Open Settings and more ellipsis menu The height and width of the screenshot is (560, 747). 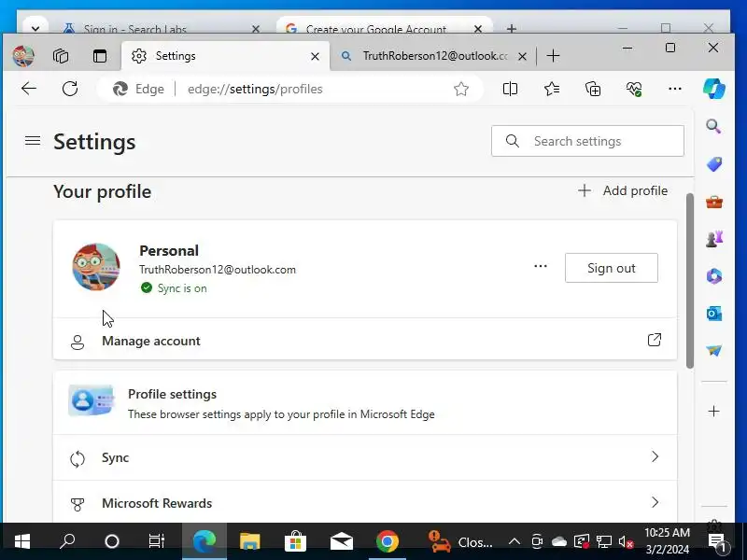[674, 89]
